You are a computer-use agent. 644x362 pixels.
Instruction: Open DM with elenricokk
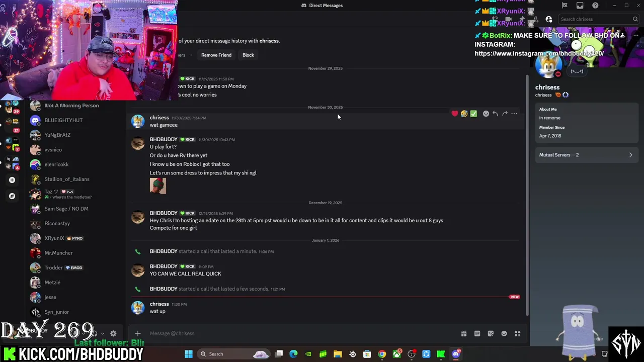[x=75, y=164]
